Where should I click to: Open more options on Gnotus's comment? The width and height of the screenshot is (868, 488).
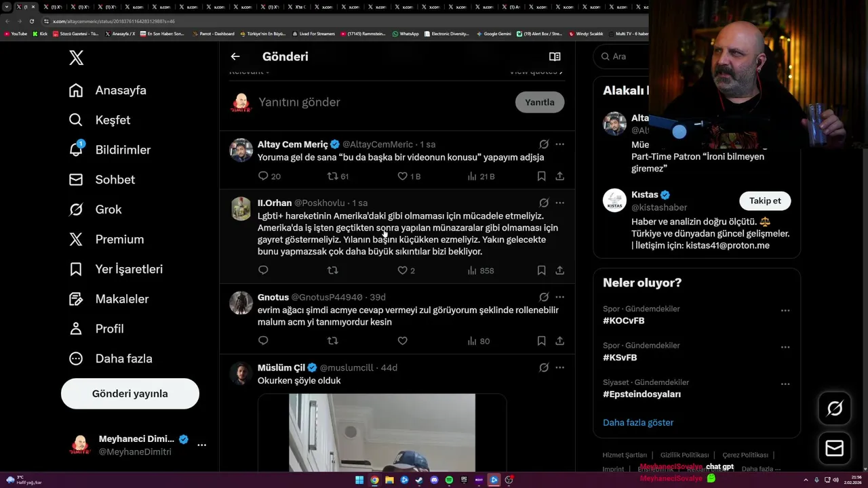coord(559,297)
